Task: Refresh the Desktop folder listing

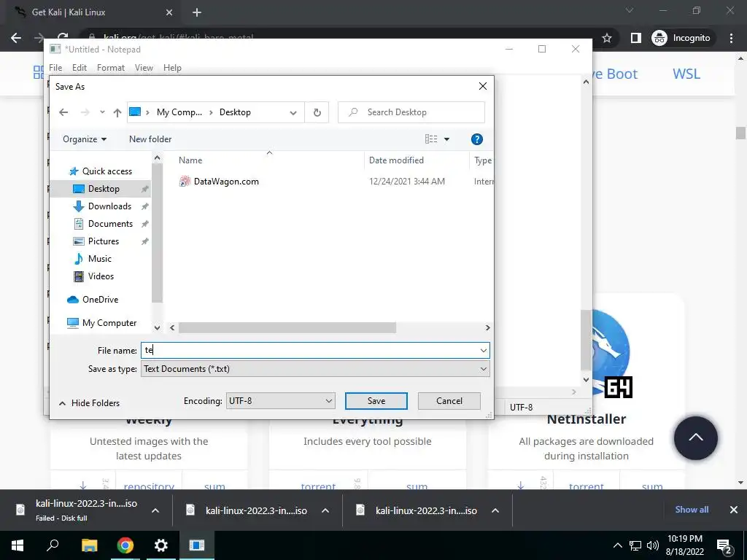Action: 317,112
